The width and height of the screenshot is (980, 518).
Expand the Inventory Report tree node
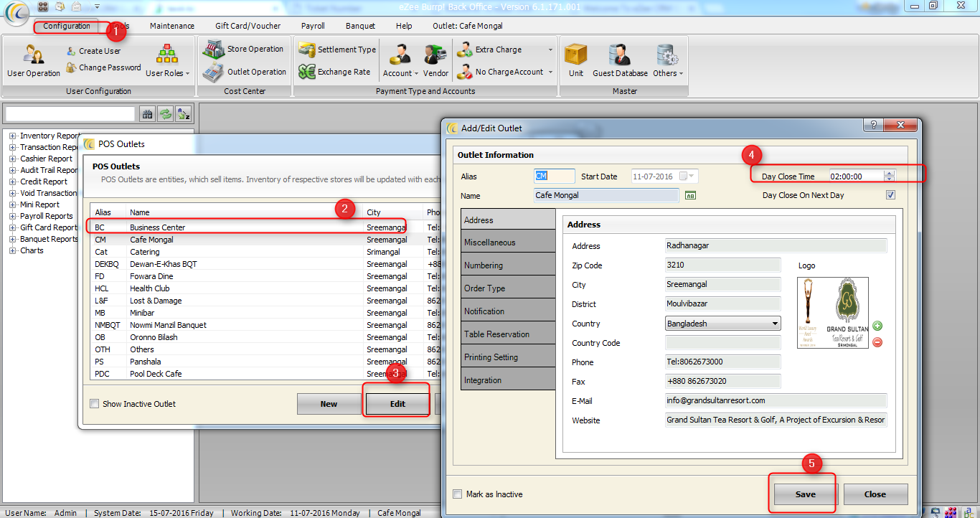12,136
